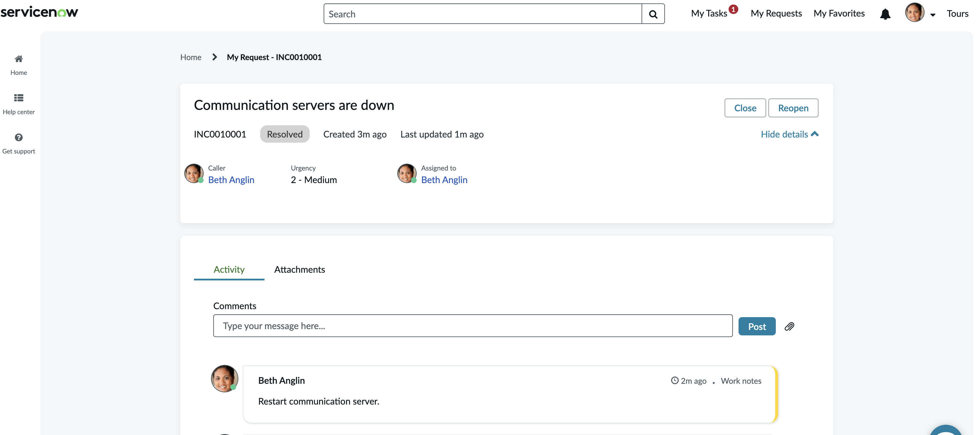
Task: Click Caller Beth Anglin avatar
Action: [x=194, y=173]
